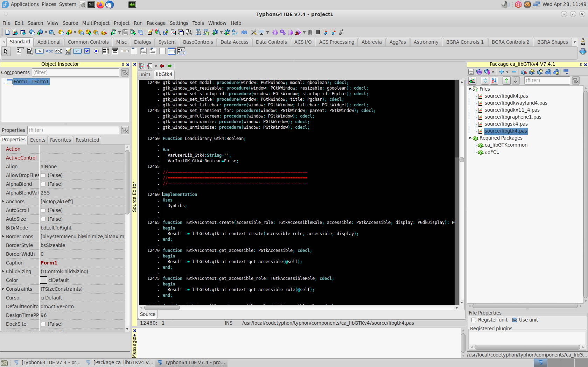Viewport: 588px width, 367px height.
Task: Select the TMainMenu palette component
Action: [x=20, y=51]
